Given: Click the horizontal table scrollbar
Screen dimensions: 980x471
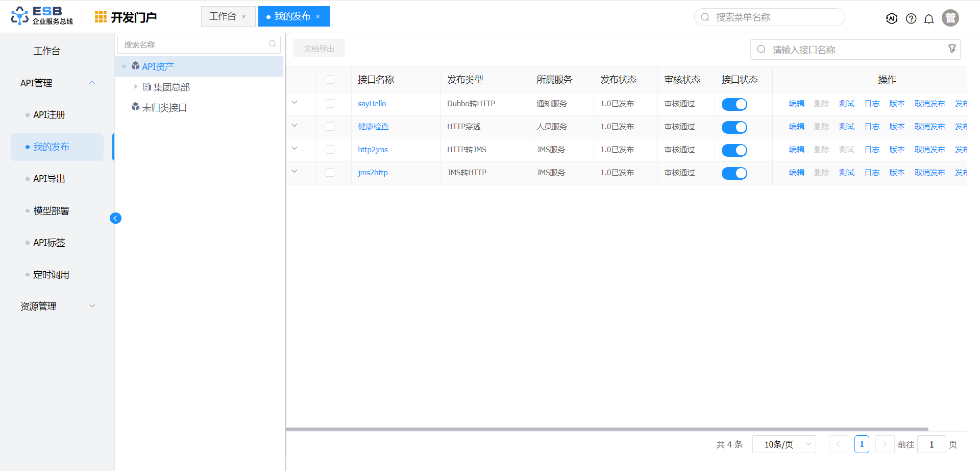Looking at the screenshot, I should [x=606, y=429].
